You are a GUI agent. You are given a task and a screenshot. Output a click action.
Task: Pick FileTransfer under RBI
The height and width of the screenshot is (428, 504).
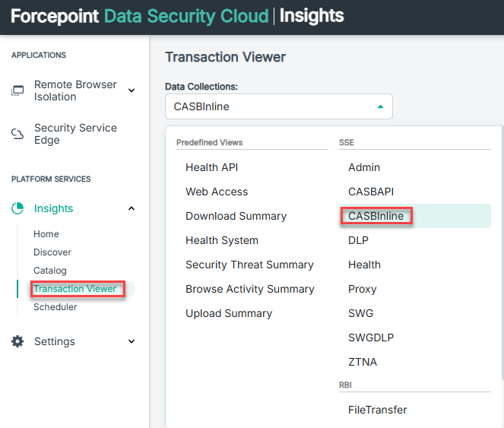coord(377,410)
